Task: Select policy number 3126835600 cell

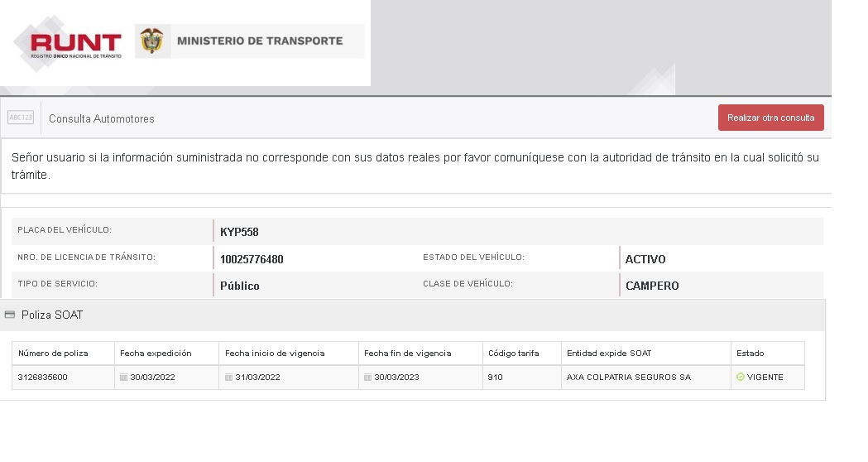Action: pos(43,378)
